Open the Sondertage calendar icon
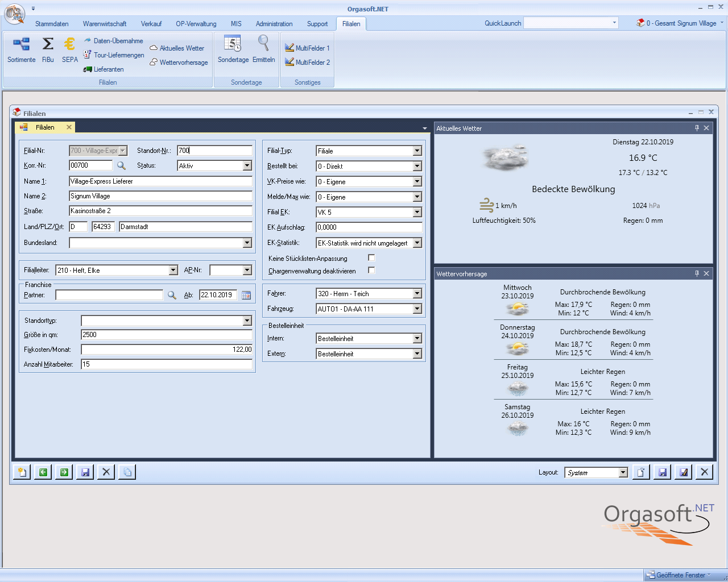 click(233, 44)
